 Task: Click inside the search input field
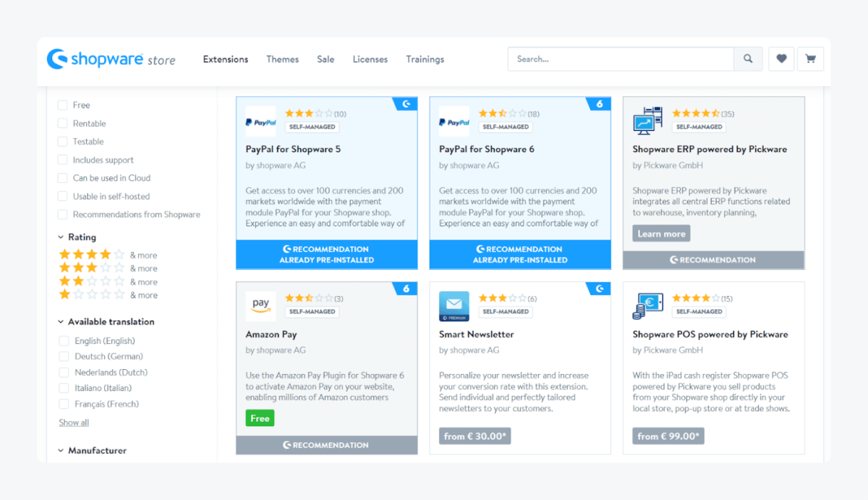pos(615,59)
